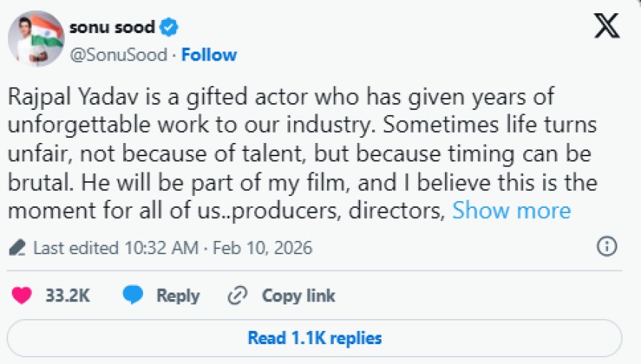Click the Indian flag in the avatar
The height and width of the screenshot is (364, 641).
coord(28,37)
